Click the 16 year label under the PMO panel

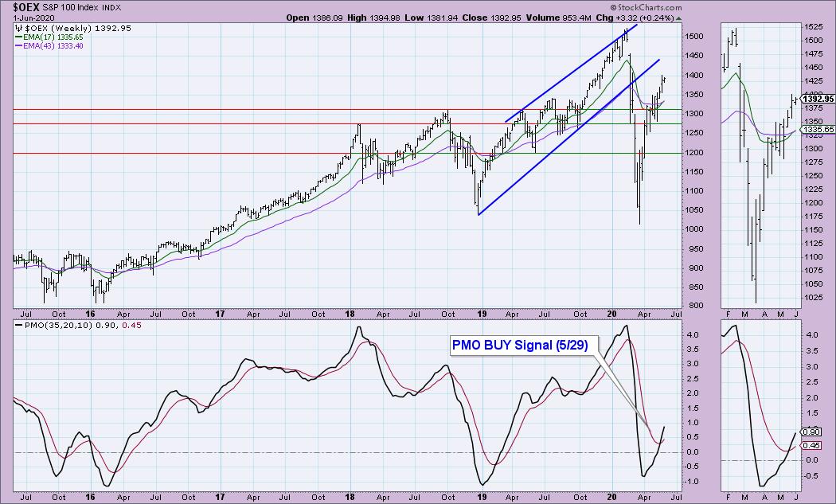90,497
